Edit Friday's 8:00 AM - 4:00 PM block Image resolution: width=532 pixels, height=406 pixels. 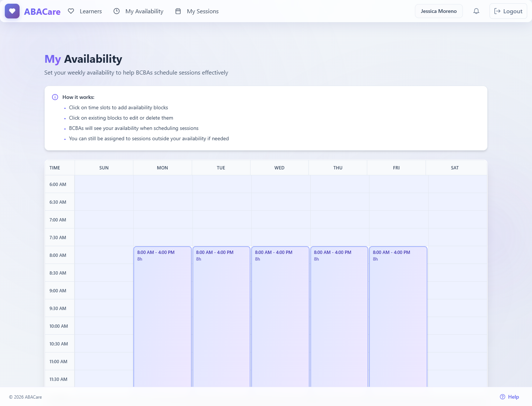point(398,317)
